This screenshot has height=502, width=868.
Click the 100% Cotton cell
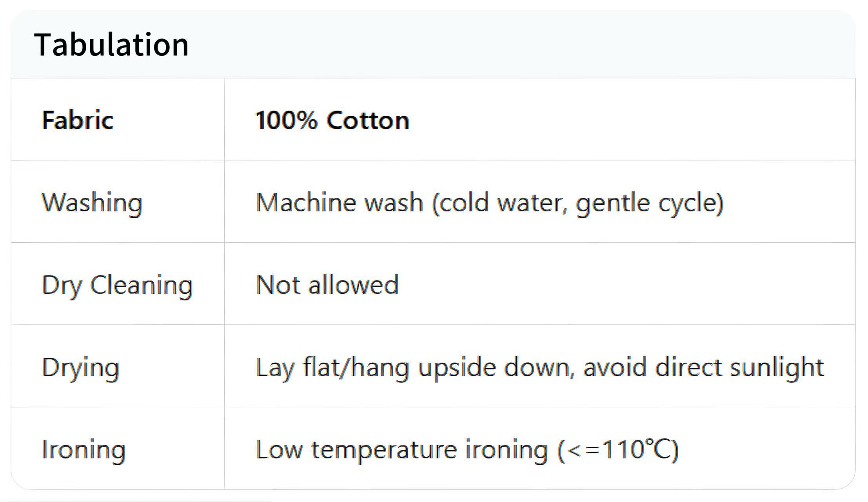tap(332, 120)
